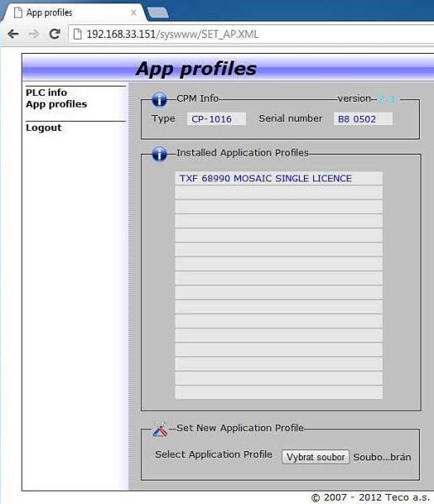Click the tools icon beside Set New Application Profile
Viewport: 434px width, 504px height.
(160, 429)
